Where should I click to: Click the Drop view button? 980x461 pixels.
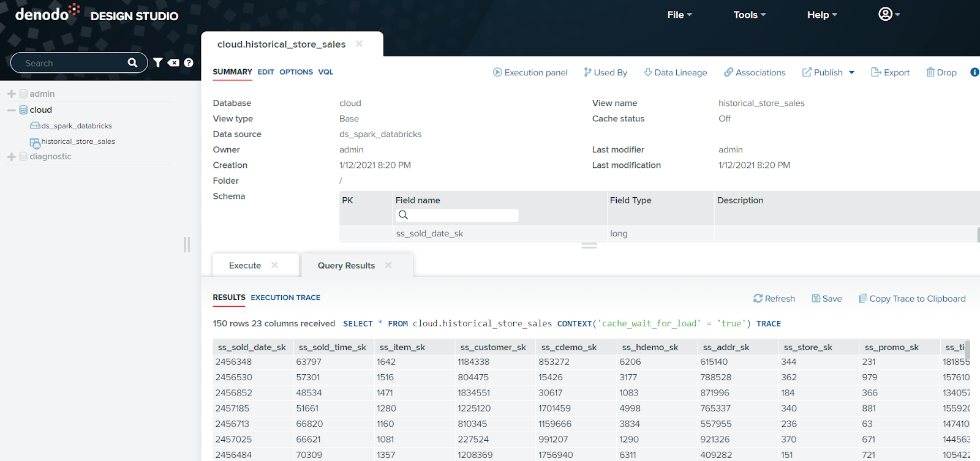(941, 72)
